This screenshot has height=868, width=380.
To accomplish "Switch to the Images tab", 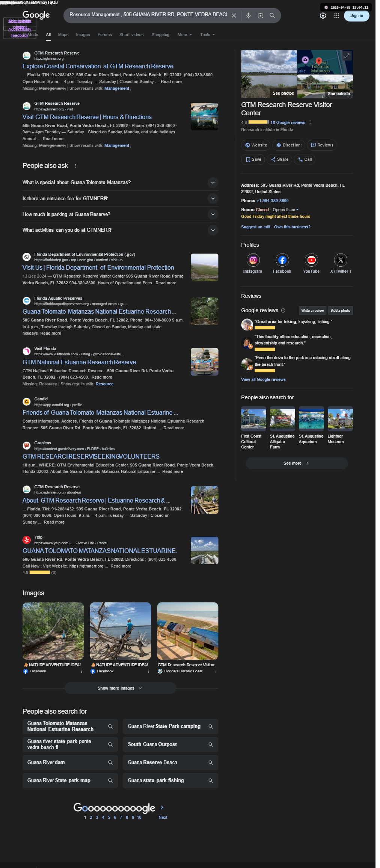I will (x=83, y=35).
